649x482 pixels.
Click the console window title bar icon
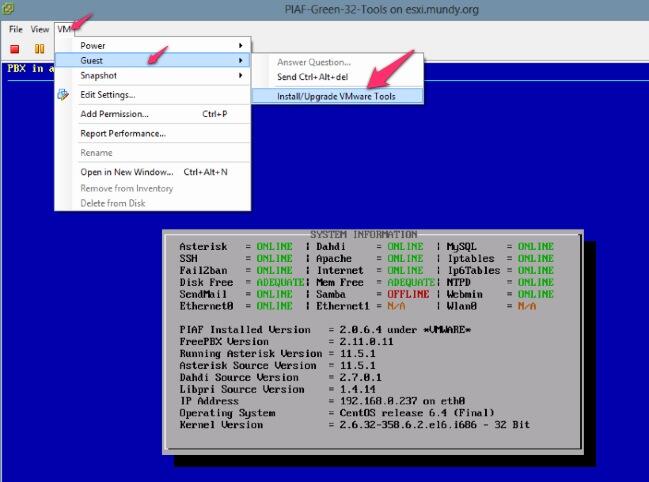tap(8, 8)
